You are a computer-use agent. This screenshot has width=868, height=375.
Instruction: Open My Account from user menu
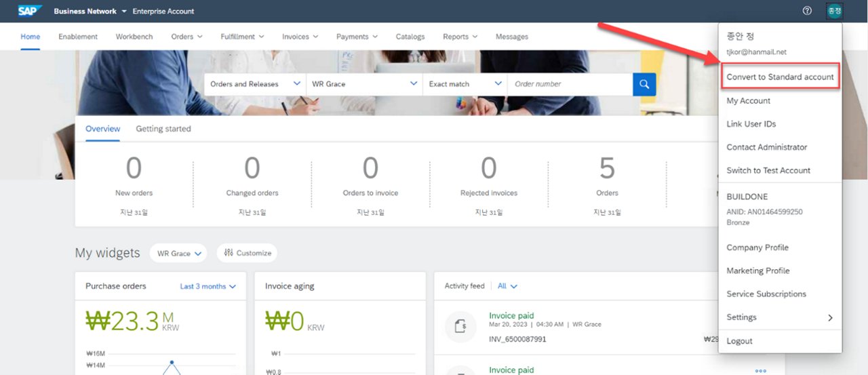(x=749, y=100)
